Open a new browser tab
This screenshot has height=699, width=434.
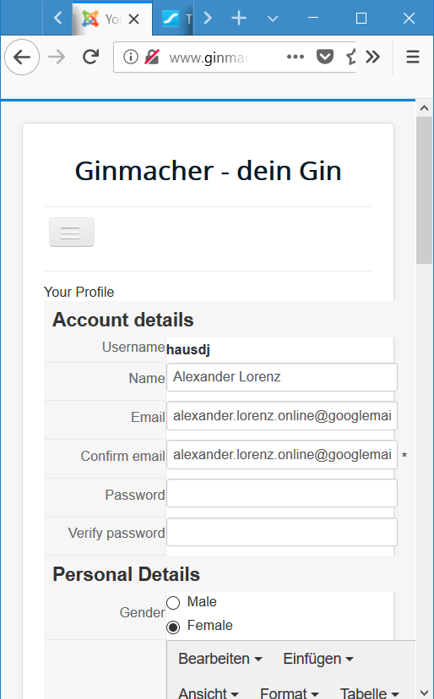pyautogui.click(x=239, y=18)
